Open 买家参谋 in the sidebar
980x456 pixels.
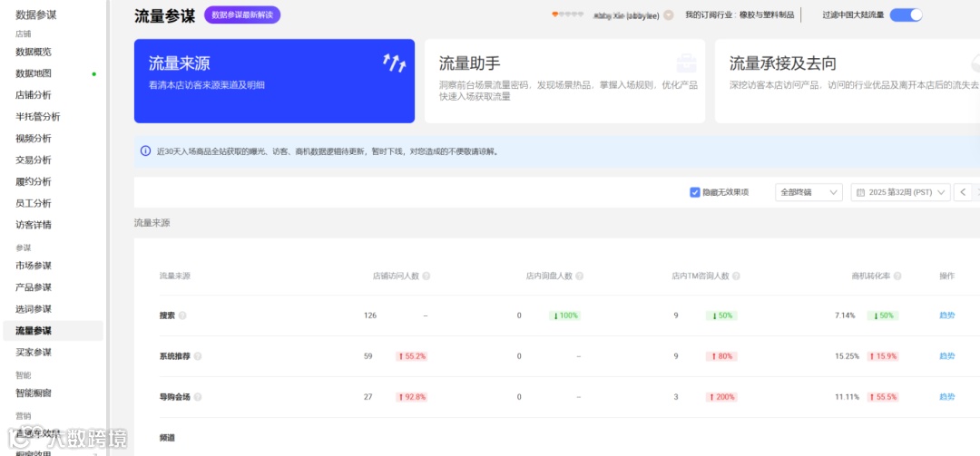coord(34,353)
